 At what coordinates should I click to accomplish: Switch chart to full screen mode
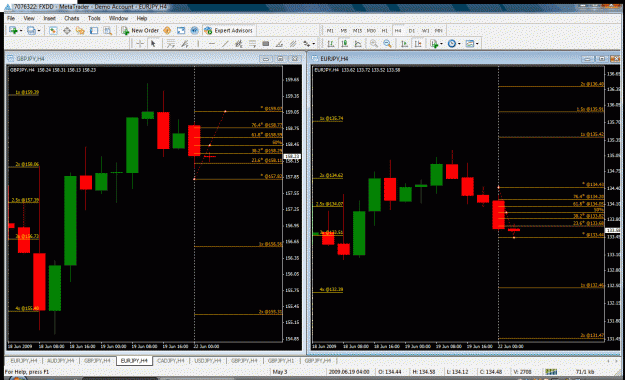[181, 30]
